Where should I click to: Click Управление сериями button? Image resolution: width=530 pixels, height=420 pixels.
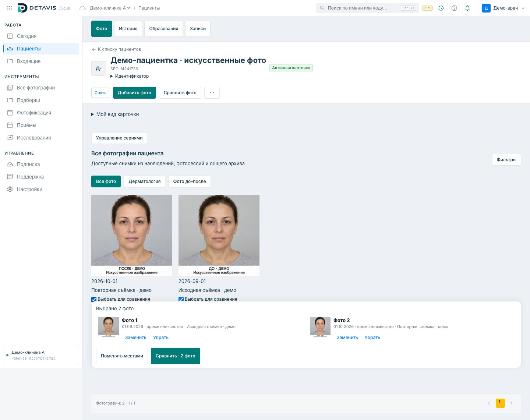point(119,138)
